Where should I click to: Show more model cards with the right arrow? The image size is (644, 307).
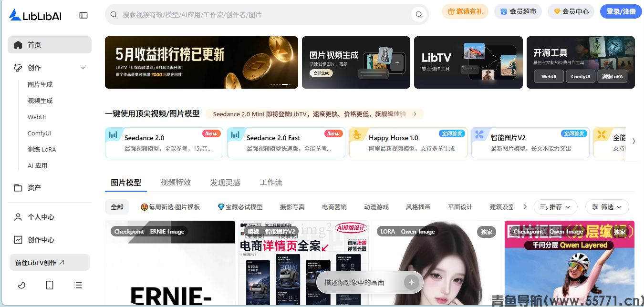tap(634, 141)
